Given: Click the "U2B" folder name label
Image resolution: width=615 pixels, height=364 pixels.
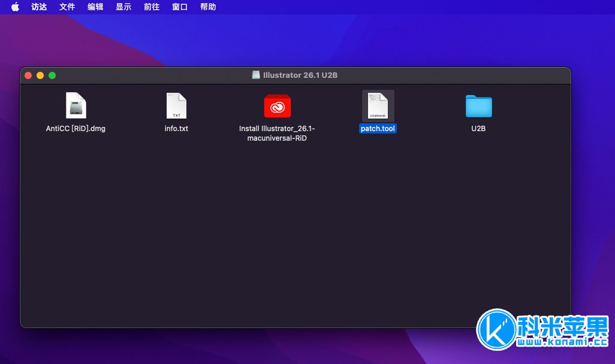Looking at the screenshot, I should point(478,129).
